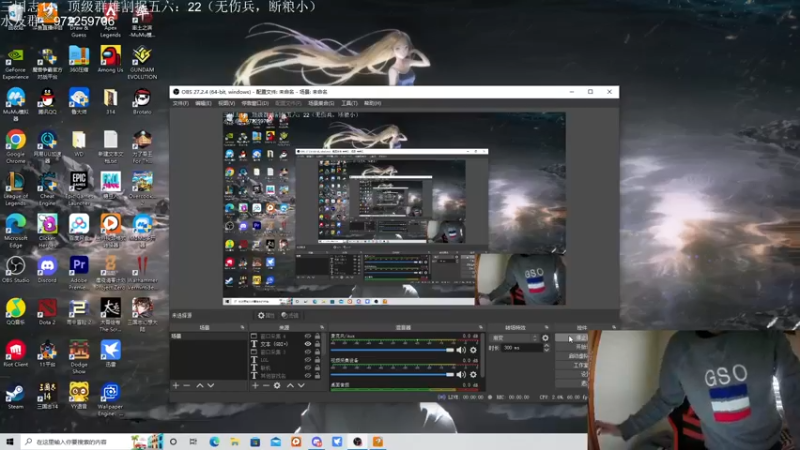Pop out the Scene Transitions dock panel
Image resolution: width=800 pixels, height=450 pixels.
click(546, 328)
